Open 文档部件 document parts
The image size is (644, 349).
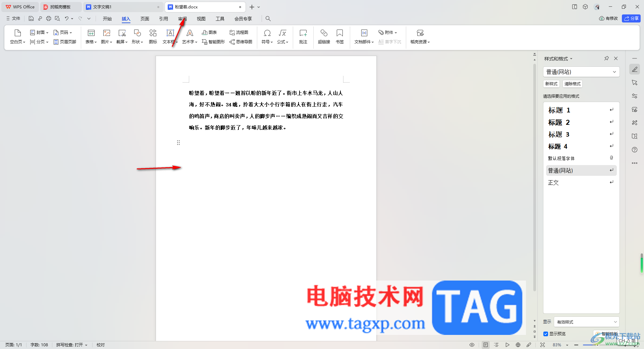364,37
